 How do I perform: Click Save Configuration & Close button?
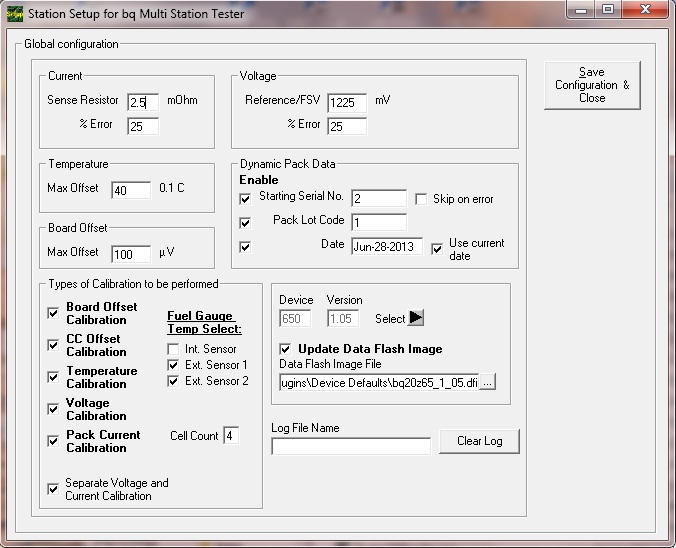(592, 85)
